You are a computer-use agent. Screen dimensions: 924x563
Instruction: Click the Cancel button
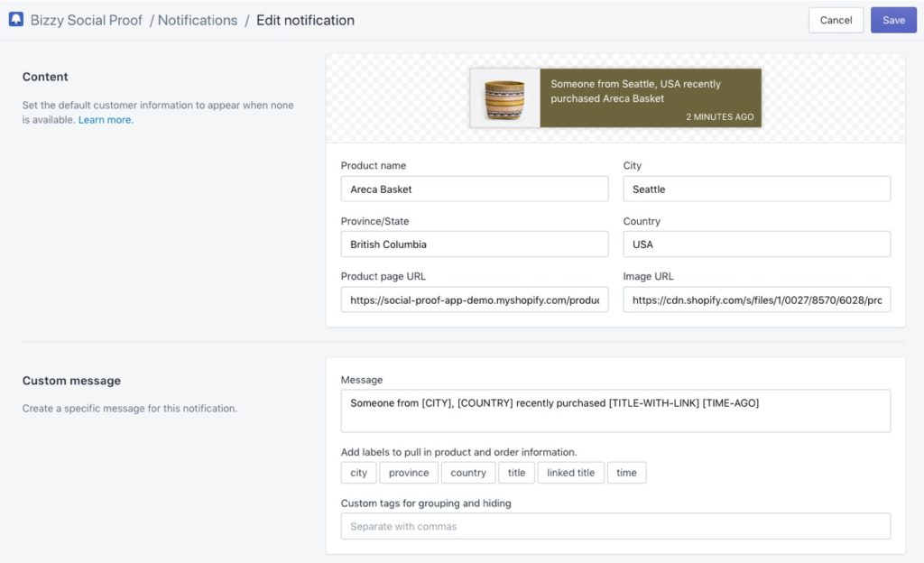[x=836, y=20]
